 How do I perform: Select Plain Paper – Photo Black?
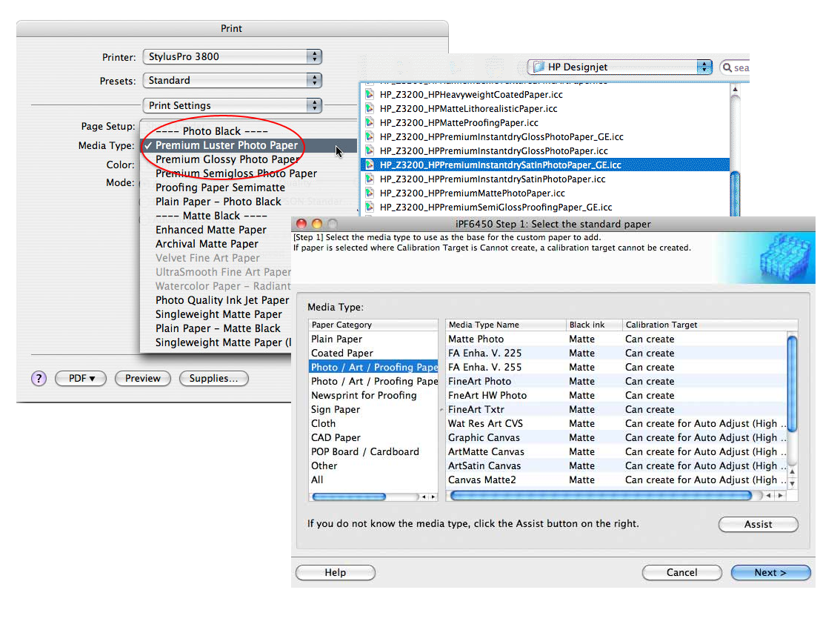218,202
